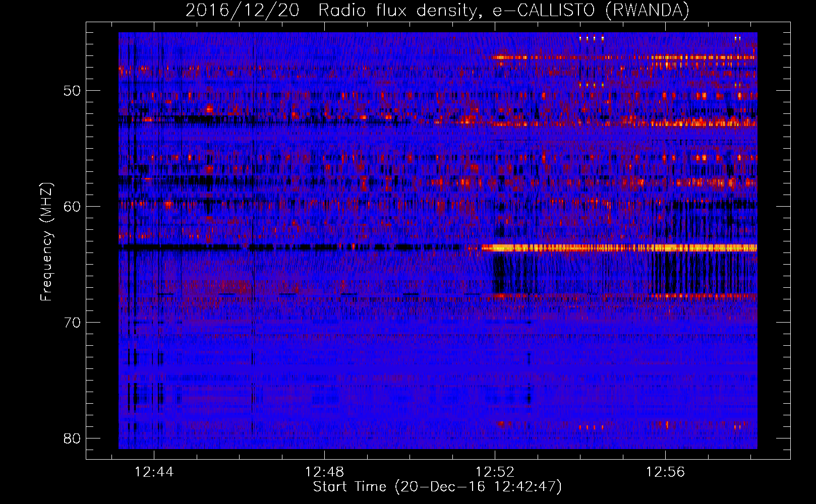The image size is (816, 504).
Task: Click the plot title 'Radio flux density, e-CALLISTO (RWANDA)'
Action: pyautogui.click(x=504, y=10)
